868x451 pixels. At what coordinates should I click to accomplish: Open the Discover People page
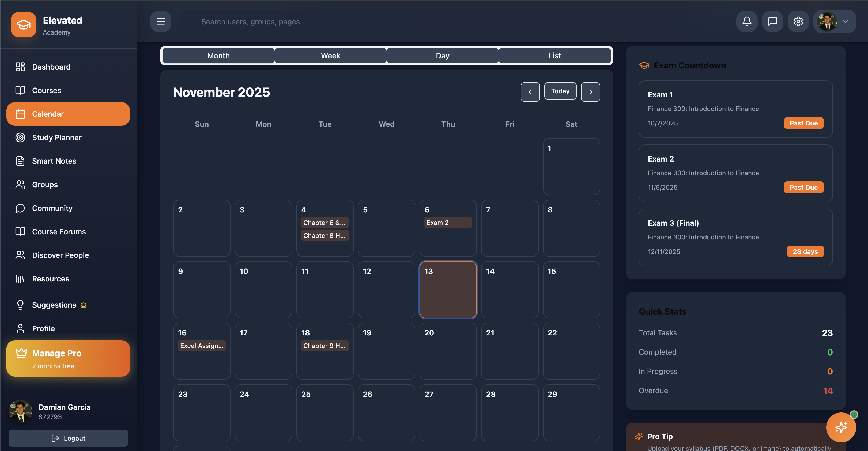tap(68, 255)
